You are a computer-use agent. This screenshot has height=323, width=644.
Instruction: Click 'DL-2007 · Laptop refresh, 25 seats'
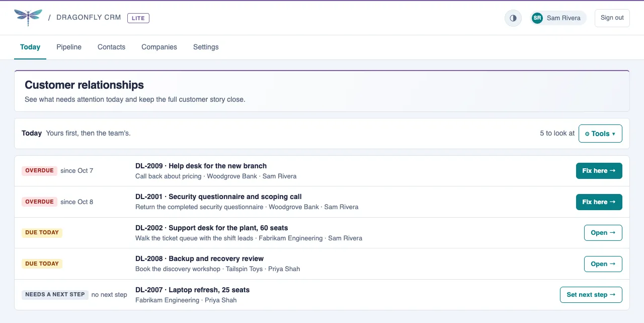point(192,290)
